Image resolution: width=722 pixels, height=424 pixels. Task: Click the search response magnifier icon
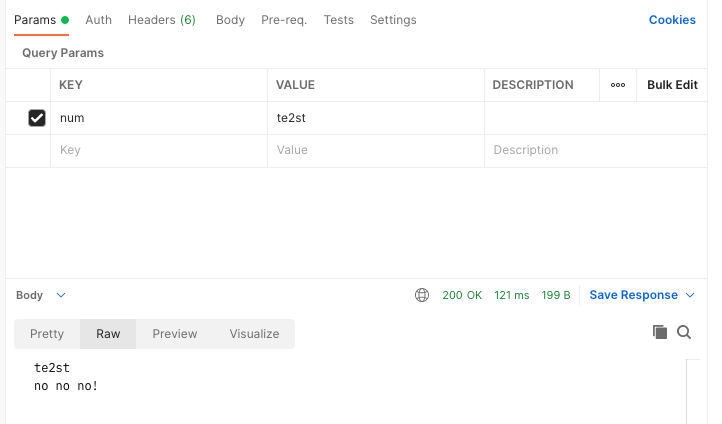(x=684, y=333)
